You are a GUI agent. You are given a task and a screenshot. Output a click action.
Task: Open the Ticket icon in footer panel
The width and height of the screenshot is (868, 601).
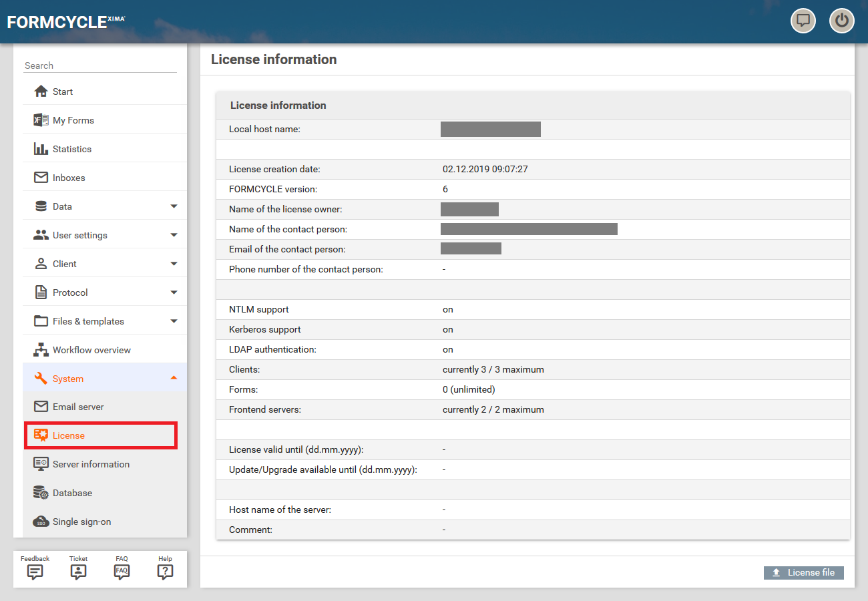[78, 572]
